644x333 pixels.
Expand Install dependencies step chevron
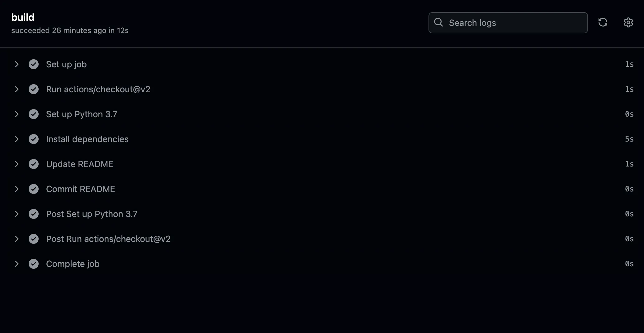pos(17,139)
